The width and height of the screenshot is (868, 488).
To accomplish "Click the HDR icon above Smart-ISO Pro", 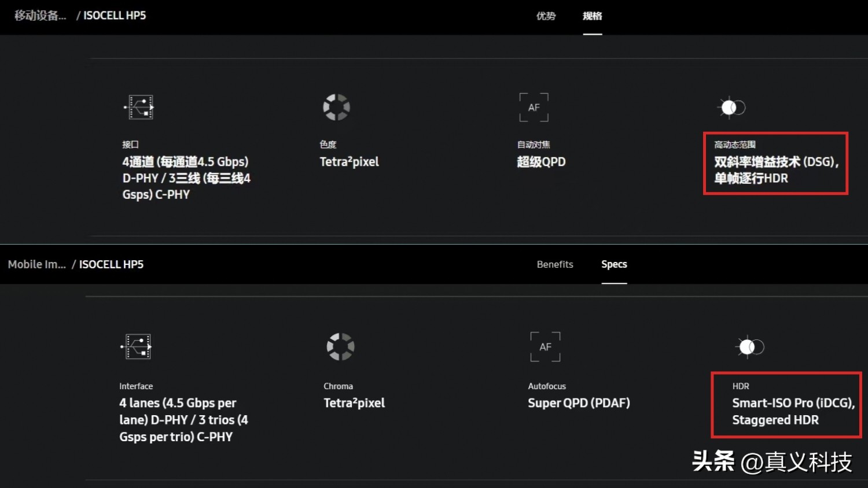I will point(749,347).
